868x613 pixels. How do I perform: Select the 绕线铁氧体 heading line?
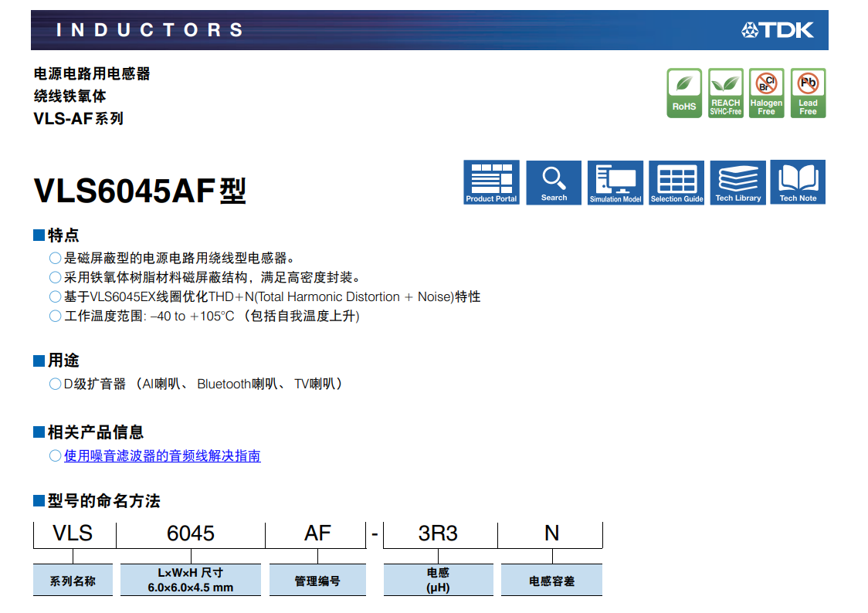[70, 96]
